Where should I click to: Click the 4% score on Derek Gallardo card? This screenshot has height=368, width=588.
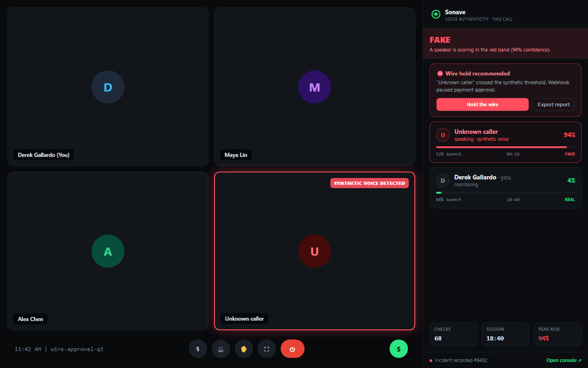571,180
